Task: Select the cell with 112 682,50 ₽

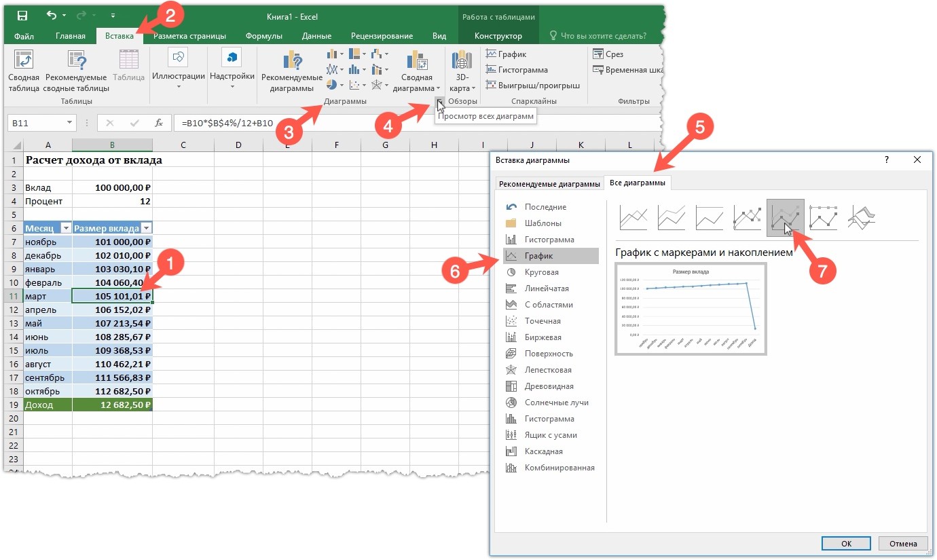Action: (x=112, y=391)
